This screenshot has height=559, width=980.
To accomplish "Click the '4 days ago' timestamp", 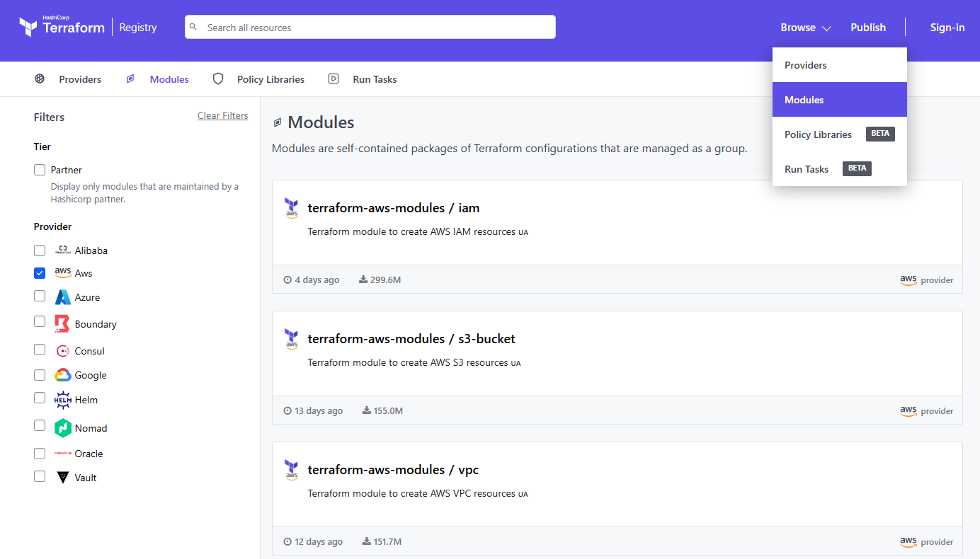I will [x=317, y=280].
